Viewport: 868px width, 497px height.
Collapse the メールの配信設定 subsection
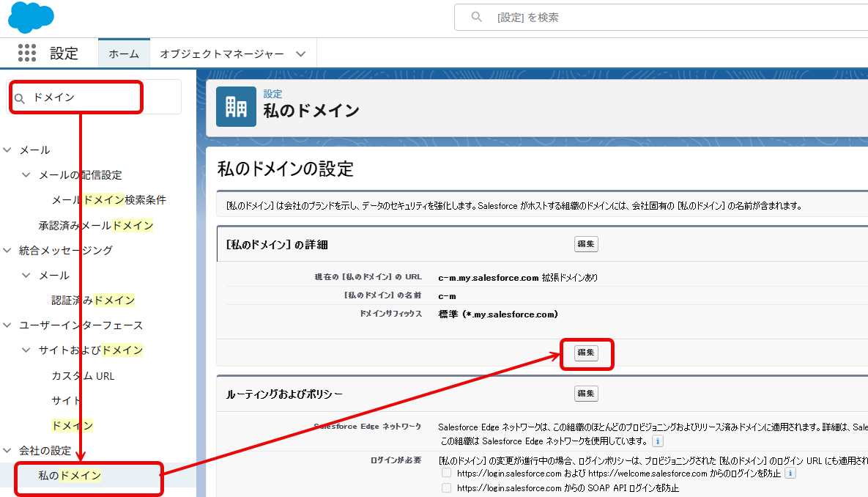coord(26,174)
